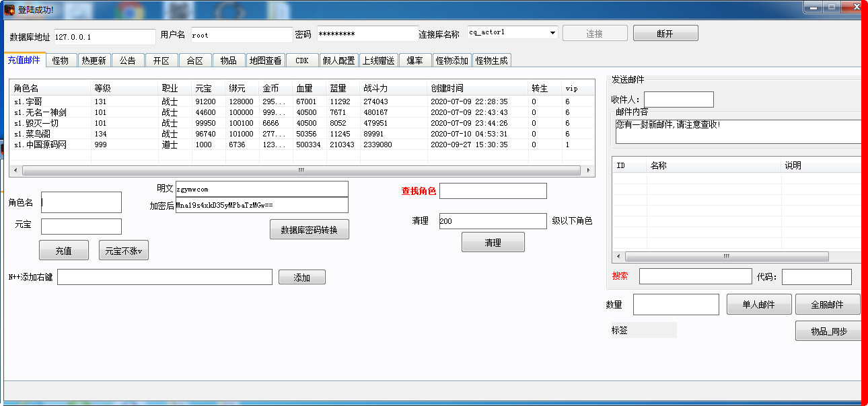The image size is (868, 406).
Task: Open the 合区 tab
Action: pyautogui.click(x=195, y=60)
